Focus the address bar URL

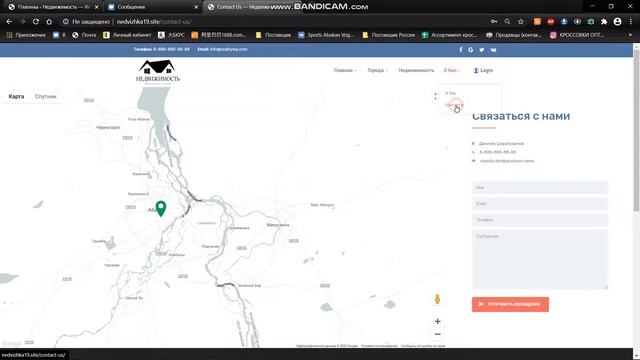pos(154,22)
